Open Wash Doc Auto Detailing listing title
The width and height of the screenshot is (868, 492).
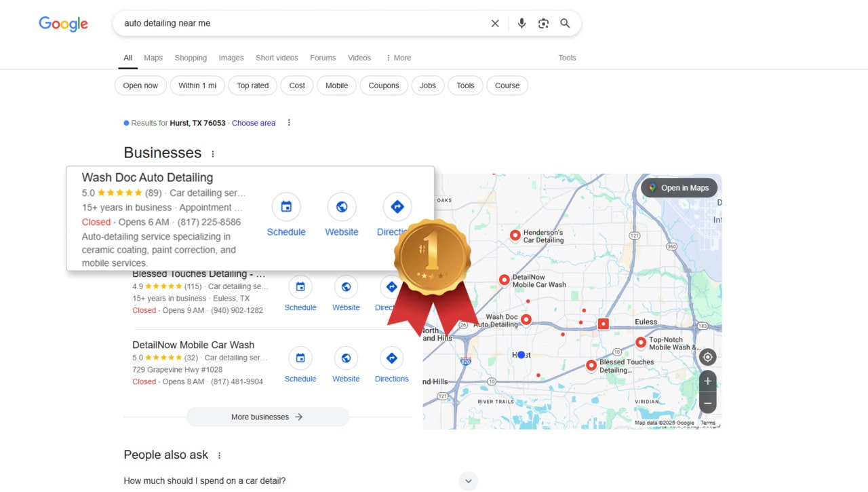(147, 178)
